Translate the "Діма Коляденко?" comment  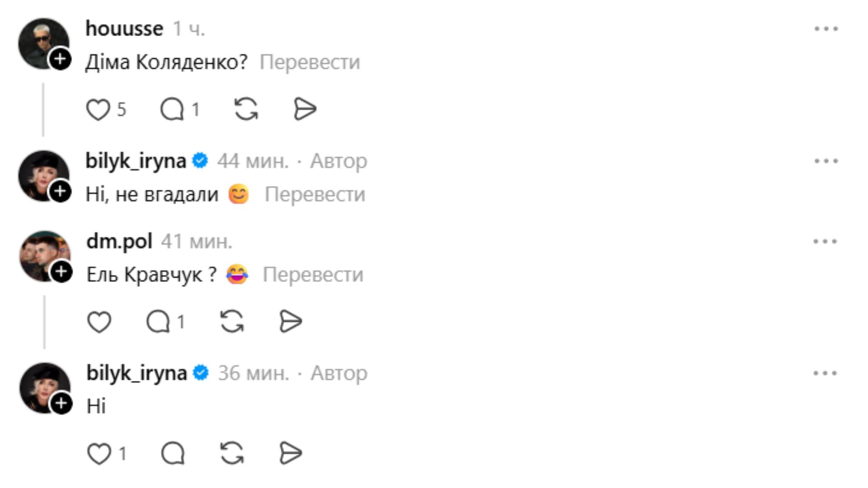coord(310,62)
